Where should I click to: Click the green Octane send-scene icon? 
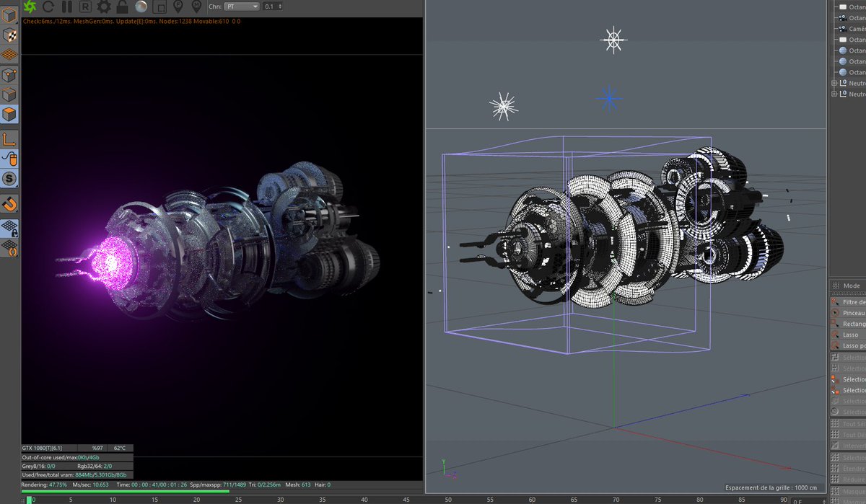coord(30,6)
